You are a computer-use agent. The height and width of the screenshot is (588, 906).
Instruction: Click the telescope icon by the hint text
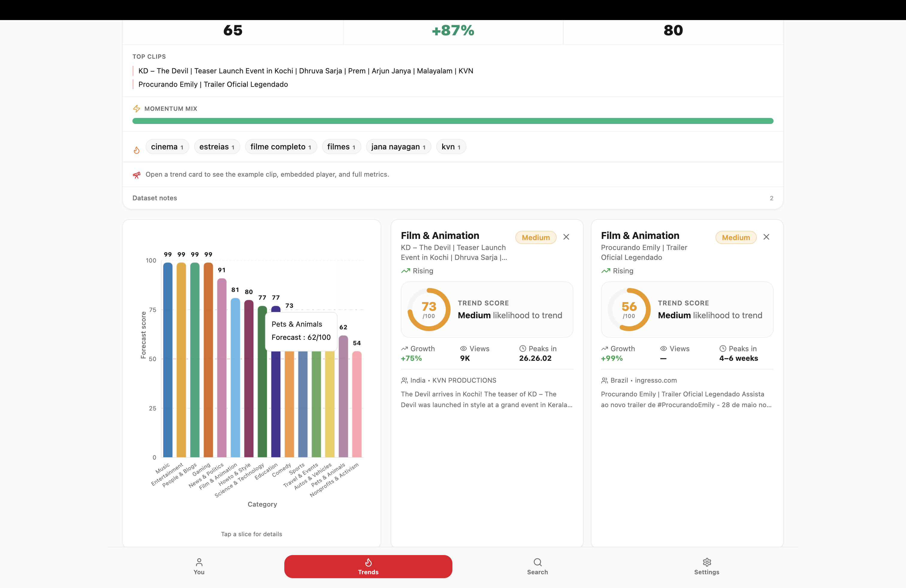pos(137,175)
